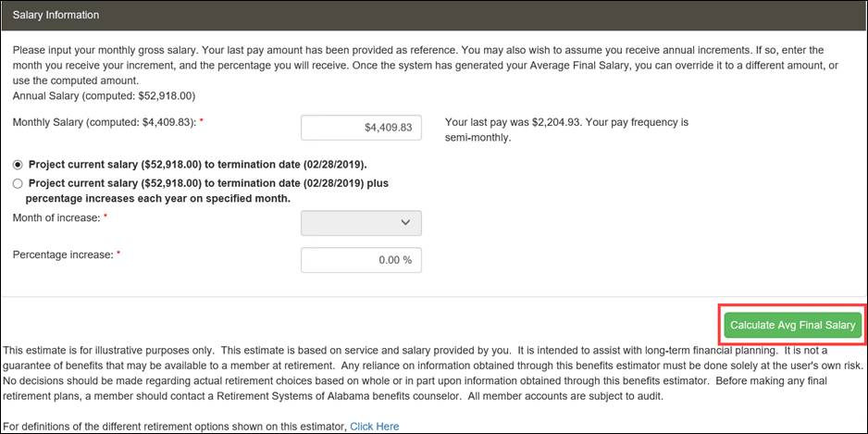Click label text 'Project current salary ($52,918.00) to termination date (02/28/2019).'
This screenshot has height=434, width=868.
[198, 165]
